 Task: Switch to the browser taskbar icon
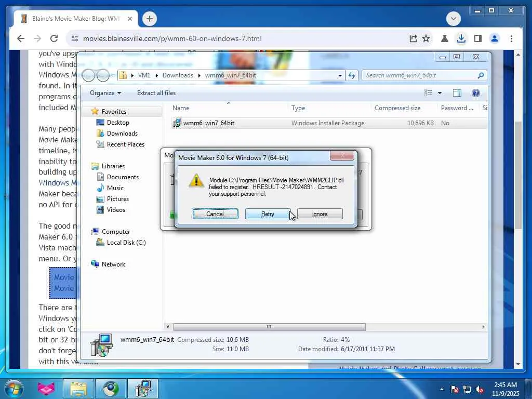(x=111, y=389)
